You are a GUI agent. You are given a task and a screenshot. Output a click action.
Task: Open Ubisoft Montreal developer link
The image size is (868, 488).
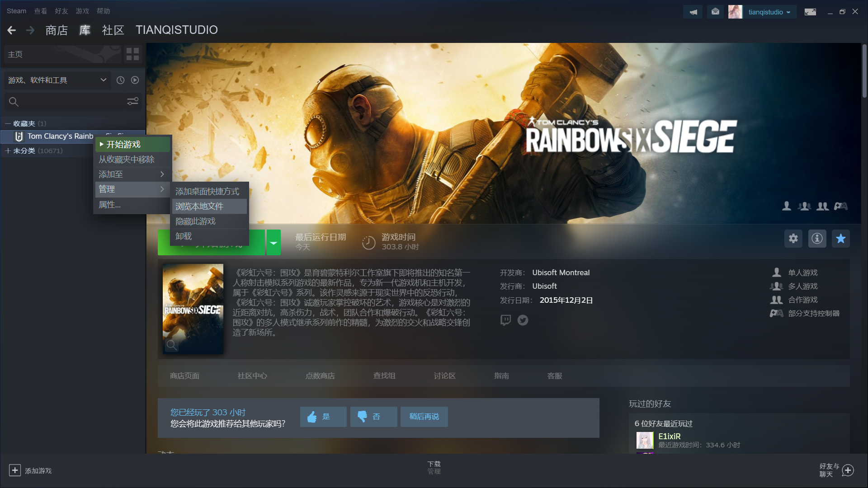point(561,272)
